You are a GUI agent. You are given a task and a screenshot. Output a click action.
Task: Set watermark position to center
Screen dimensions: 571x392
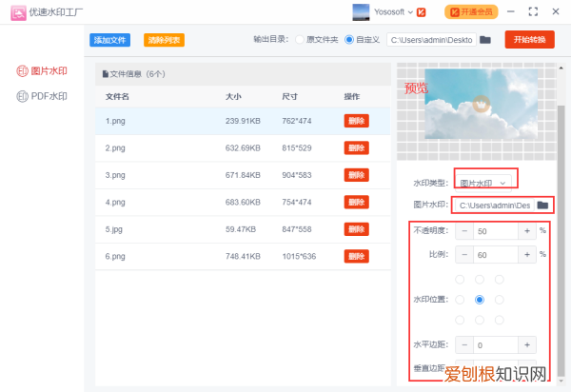pos(480,300)
